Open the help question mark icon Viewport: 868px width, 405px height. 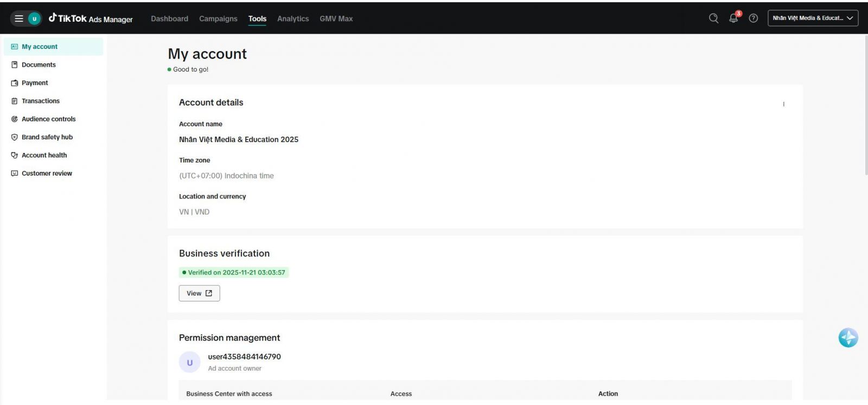click(753, 18)
